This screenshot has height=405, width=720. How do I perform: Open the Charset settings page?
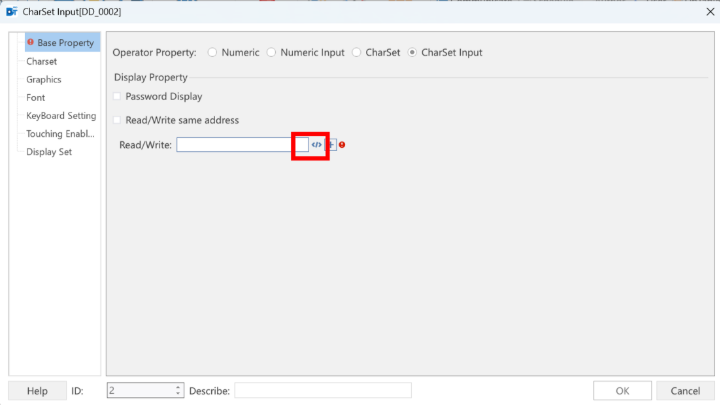click(41, 61)
